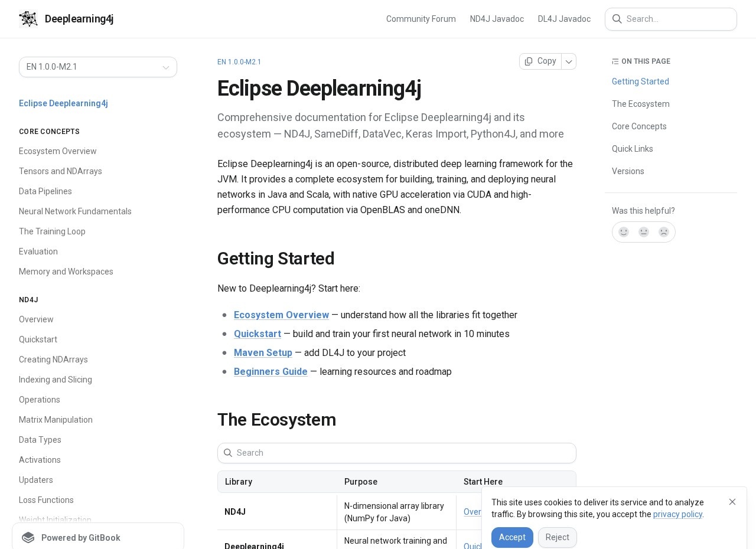
Task: Open The Training Loop page
Action: click(x=52, y=231)
